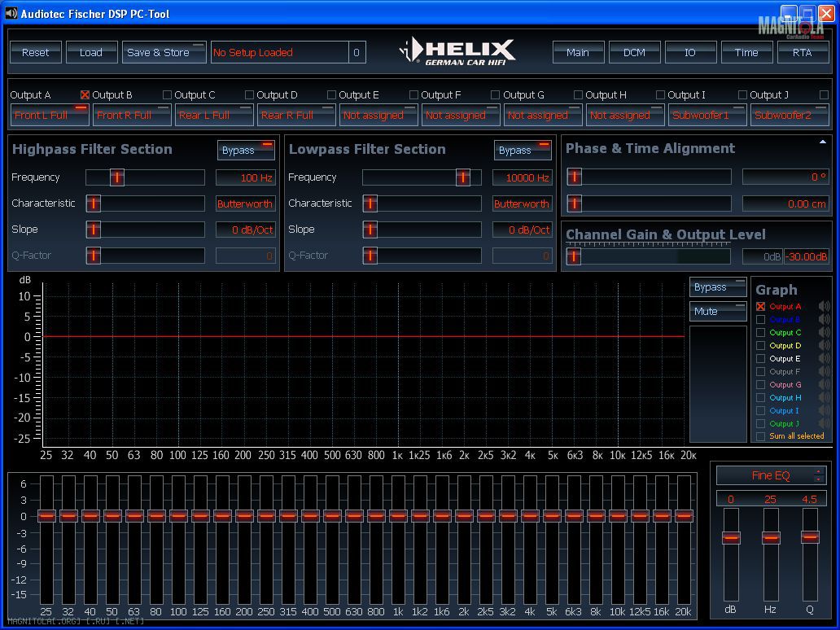
Task: Click the lowpass Characteristic slider handle
Action: click(x=370, y=203)
